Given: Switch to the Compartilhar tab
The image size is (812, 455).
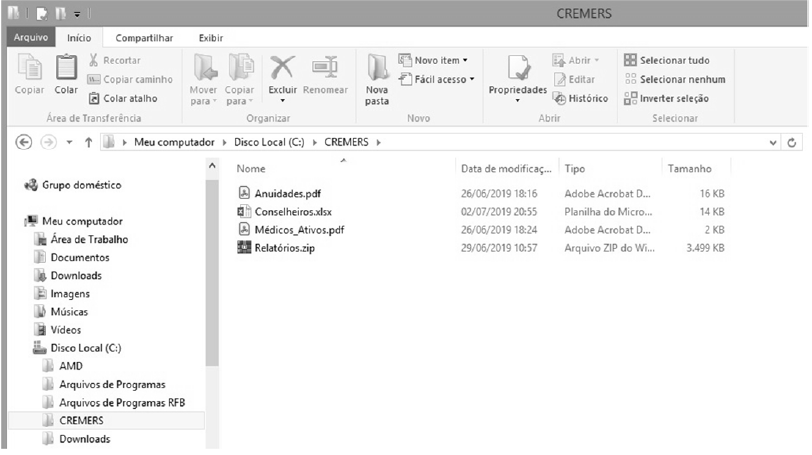Looking at the screenshot, I should [x=144, y=38].
